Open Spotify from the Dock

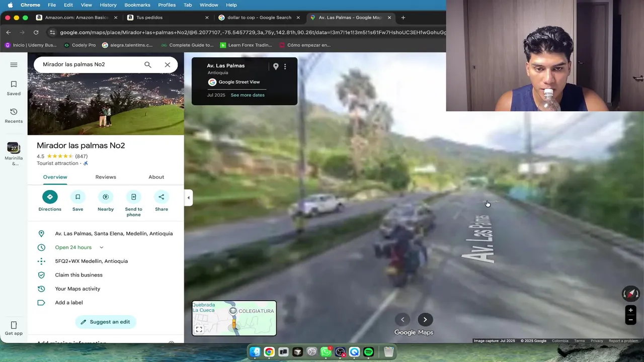tap(368, 352)
